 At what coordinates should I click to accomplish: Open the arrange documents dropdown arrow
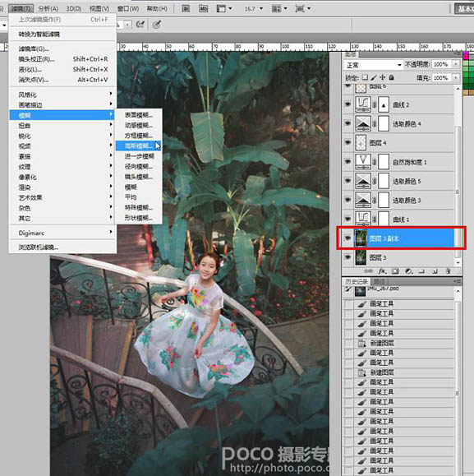(285, 8)
